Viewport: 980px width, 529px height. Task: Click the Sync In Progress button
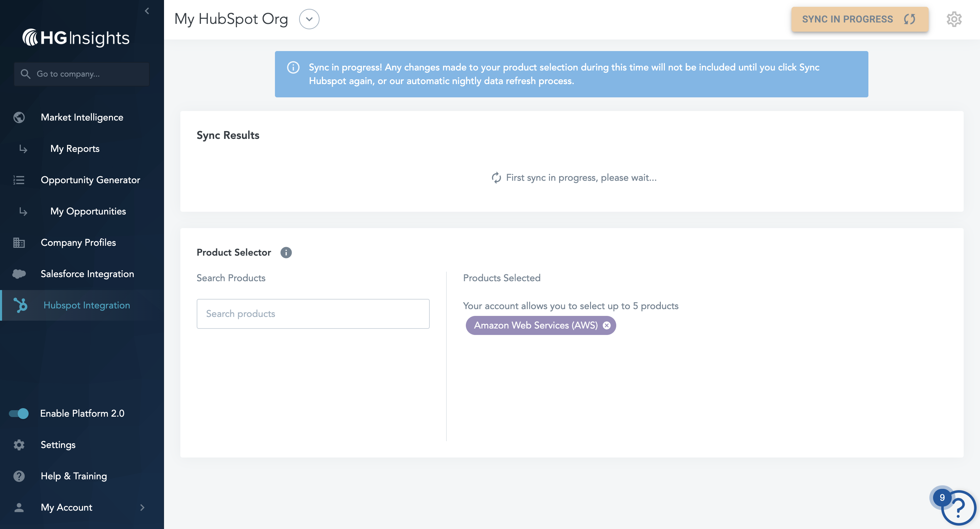pyautogui.click(x=860, y=19)
